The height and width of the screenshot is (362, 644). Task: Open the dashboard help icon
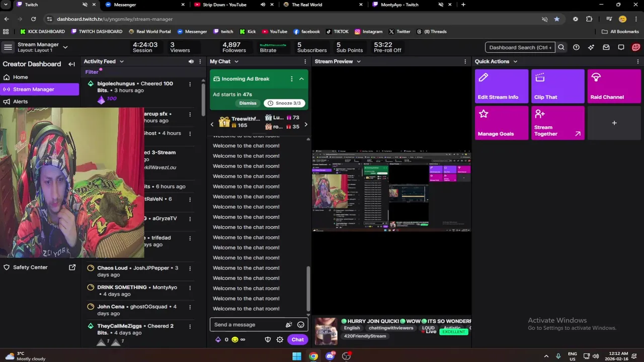576,47
